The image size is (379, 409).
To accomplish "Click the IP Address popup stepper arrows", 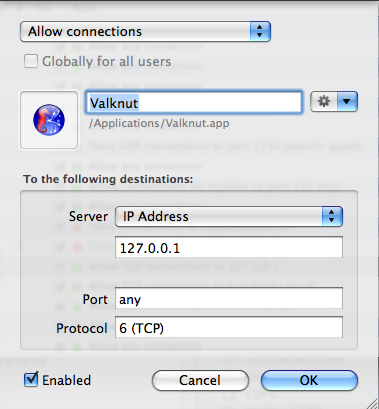I will click(x=332, y=216).
